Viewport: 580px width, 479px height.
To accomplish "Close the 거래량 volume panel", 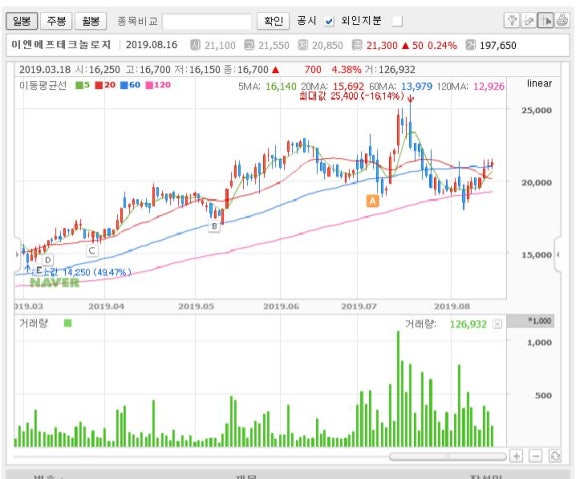I will tap(498, 324).
